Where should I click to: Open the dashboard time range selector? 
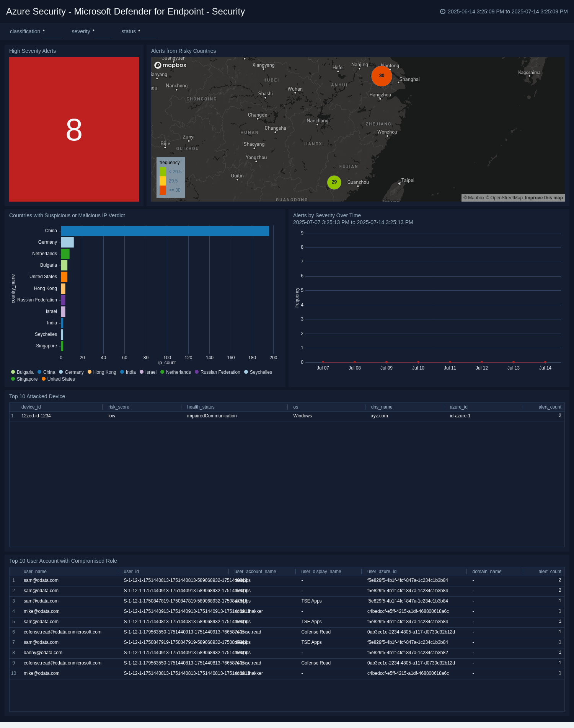tap(504, 11)
